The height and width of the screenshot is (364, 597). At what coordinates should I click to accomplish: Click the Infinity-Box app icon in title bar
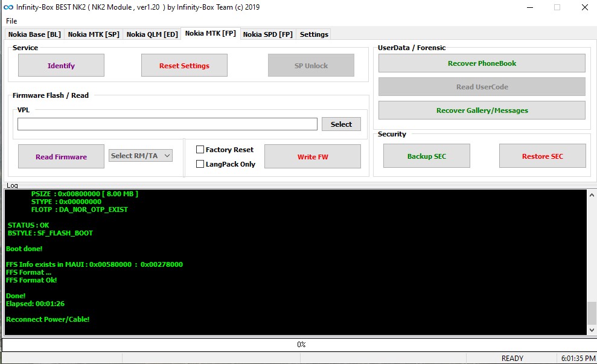click(x=8, y=7)
